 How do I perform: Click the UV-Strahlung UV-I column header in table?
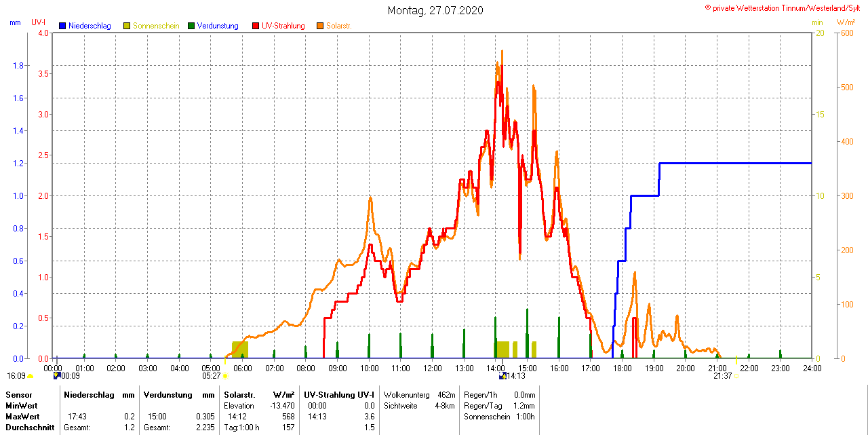pos(339,394)
